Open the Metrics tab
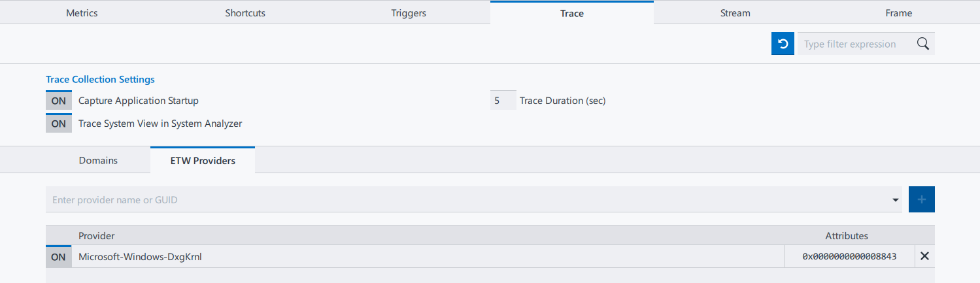Viewport: 980px width, 283px height. click(82, 13)
